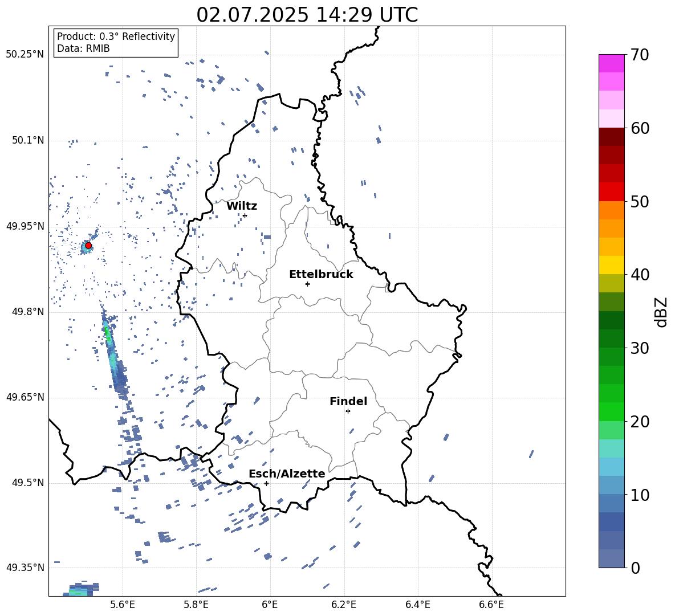
Task: Click the 50 colorbar tick label
Action: tap(640, 202)
